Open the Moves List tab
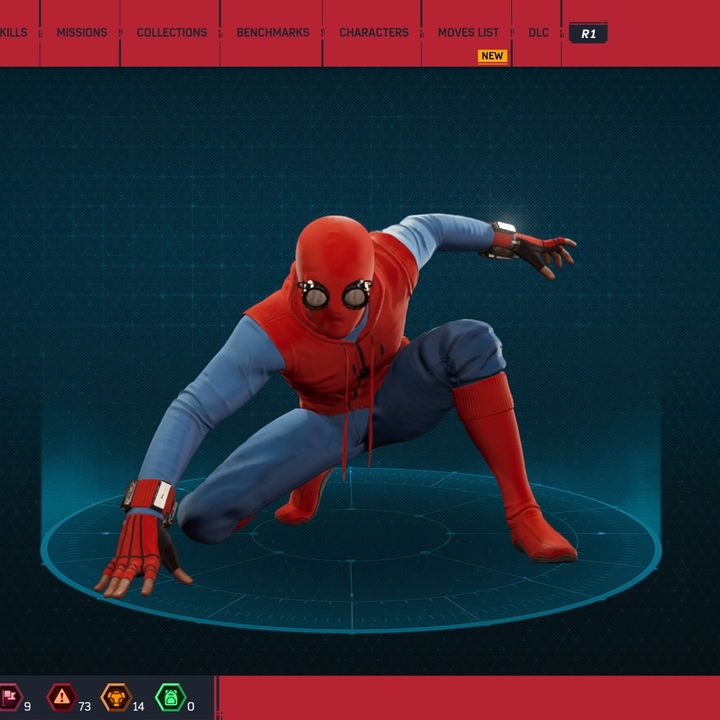 coord(468,33)
